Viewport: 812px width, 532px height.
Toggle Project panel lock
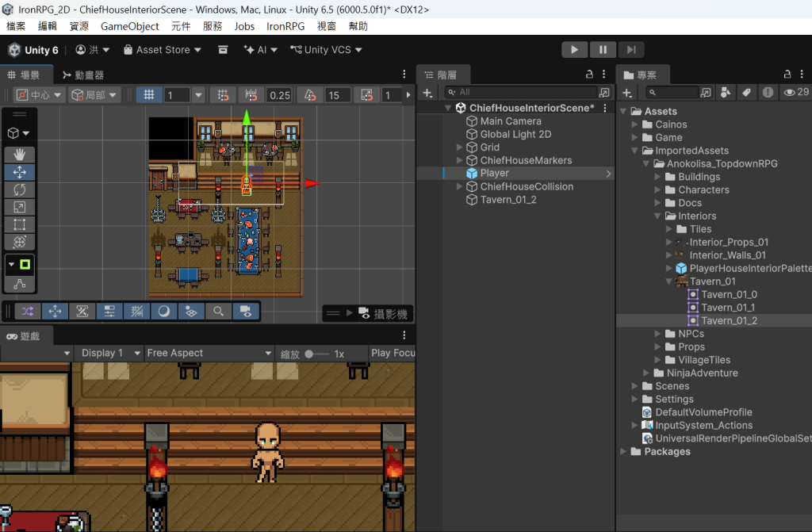tap(787, 74)
